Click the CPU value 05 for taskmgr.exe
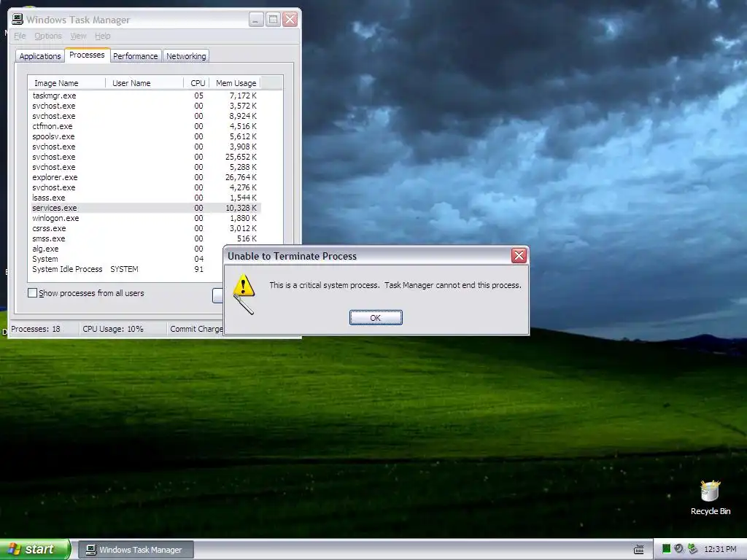The width and height of the screenshot is (747, 560). coord(198,96)
